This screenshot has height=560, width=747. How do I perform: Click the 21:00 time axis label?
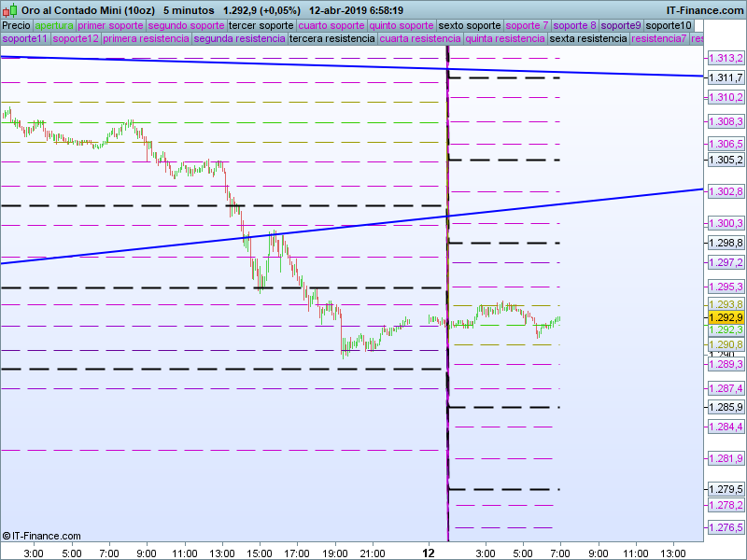point(373,553)
